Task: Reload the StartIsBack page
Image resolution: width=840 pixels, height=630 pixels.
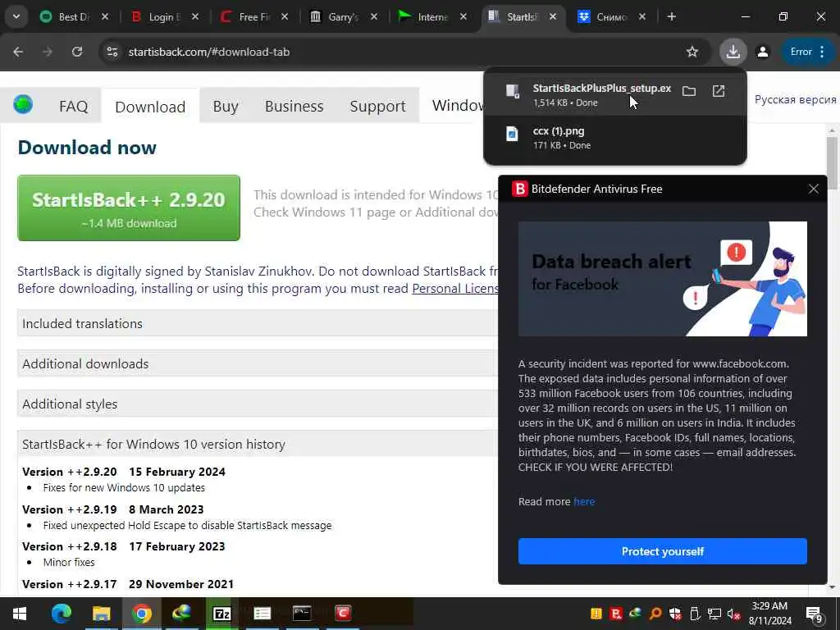Action: [77, 52]
